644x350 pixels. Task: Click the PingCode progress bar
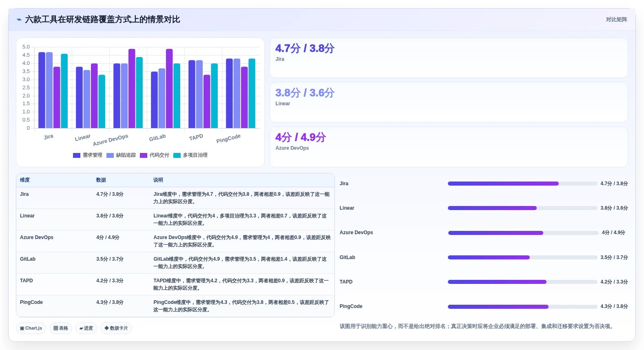(x=522, y=307)
